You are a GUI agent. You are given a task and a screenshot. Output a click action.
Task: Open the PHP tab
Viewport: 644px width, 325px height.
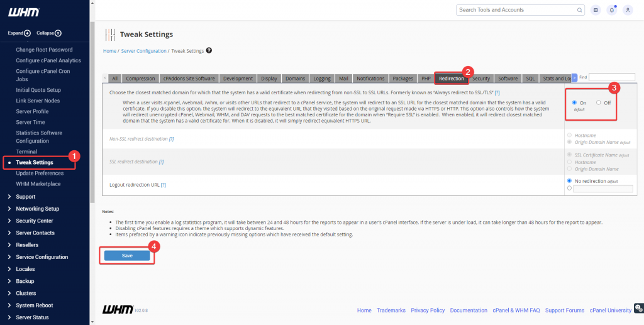tap(426, 79)
